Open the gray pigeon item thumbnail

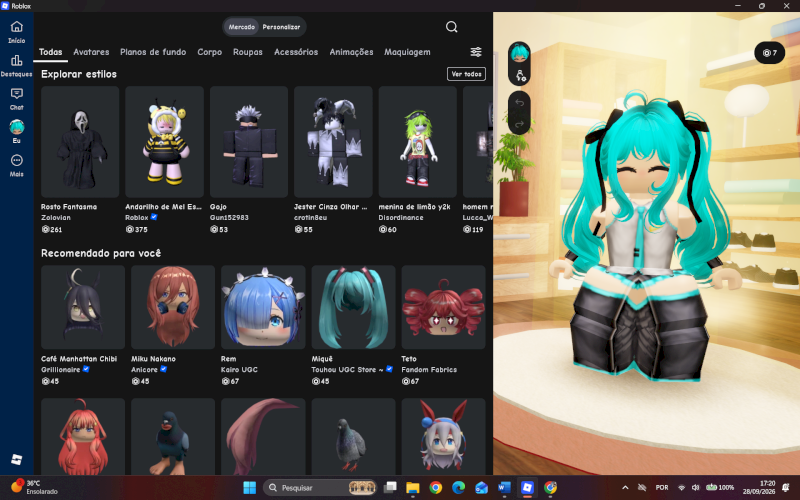(354, 437)
